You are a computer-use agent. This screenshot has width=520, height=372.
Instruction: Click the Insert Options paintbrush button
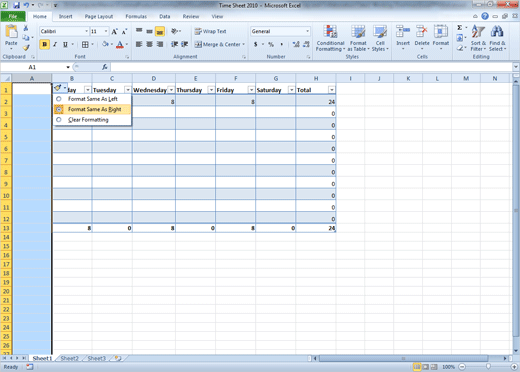pyautogui.click(x=60, y=88)
